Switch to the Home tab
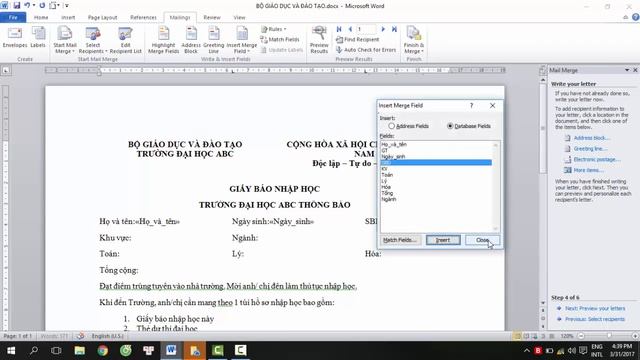The width and height of the screenshot is (640, 360). [x=41, y=18]
